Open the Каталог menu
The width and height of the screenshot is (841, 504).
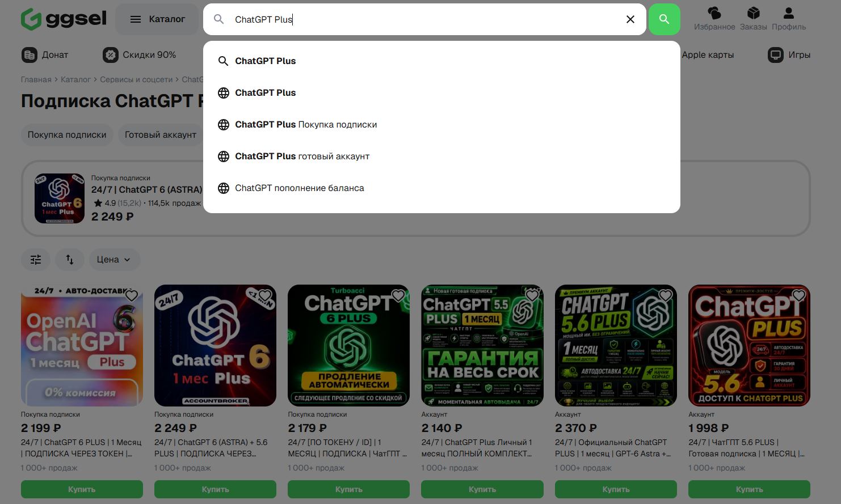pos(157,19)
